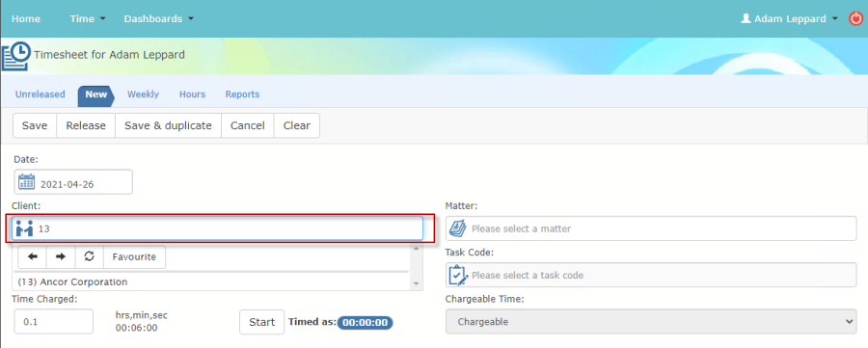
Task: Click the 00:06:00 time text
Action: [137, 328]
